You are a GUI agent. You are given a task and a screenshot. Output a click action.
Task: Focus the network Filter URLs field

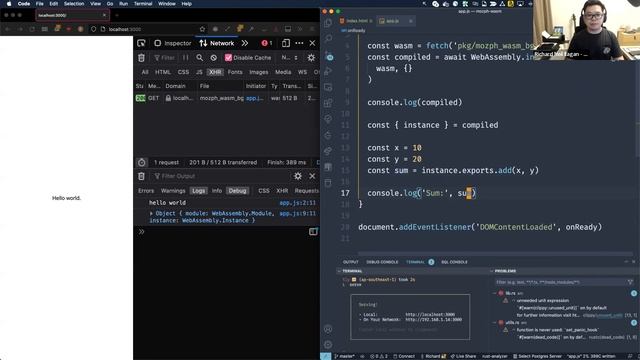164,58
